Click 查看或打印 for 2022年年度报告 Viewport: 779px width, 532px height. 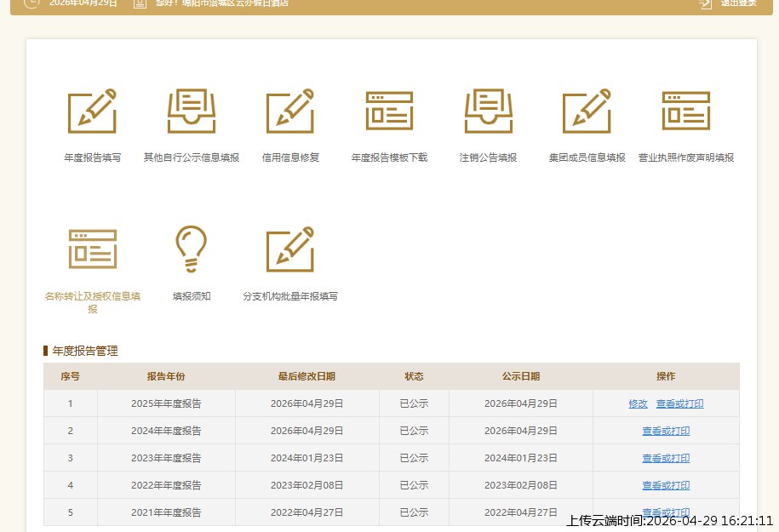(666, 486)
